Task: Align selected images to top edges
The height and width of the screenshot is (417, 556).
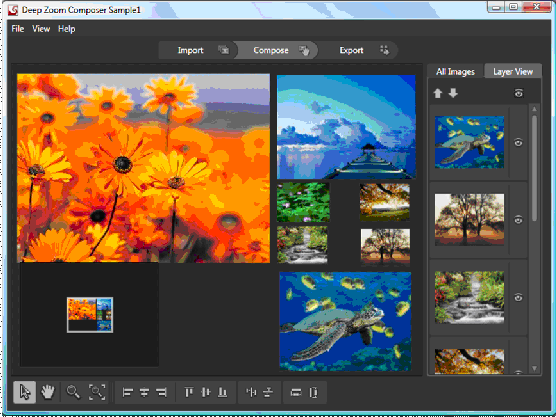Action: 188,392
